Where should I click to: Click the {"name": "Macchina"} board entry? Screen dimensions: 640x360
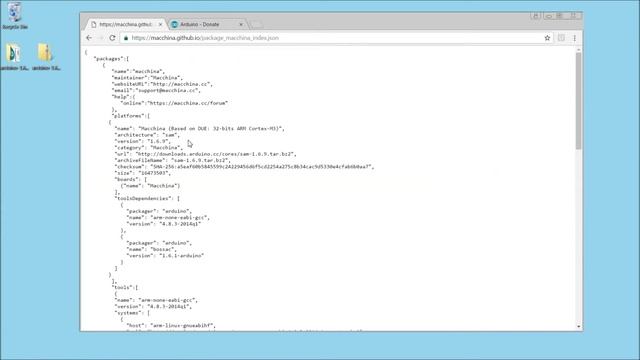(150, 186)
